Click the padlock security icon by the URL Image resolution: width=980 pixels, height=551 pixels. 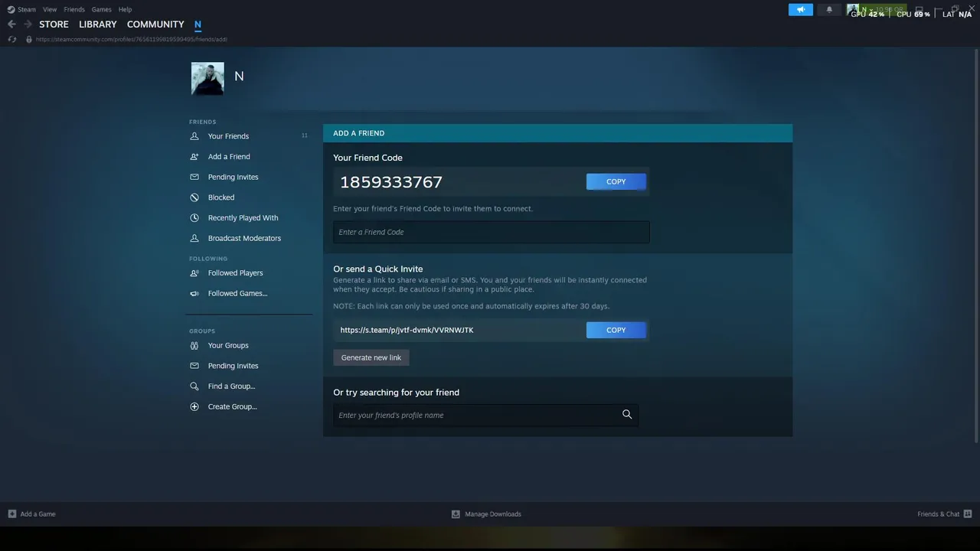tap(29, 39)
